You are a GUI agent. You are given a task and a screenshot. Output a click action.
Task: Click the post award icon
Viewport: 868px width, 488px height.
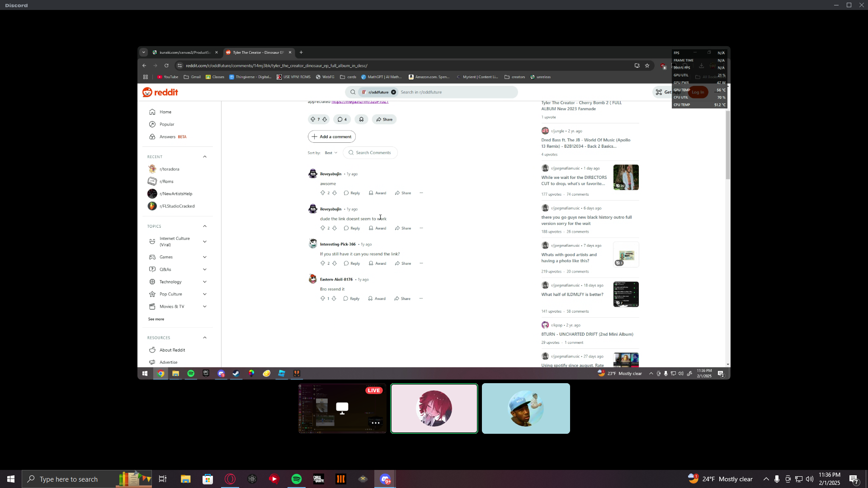click(x=361, y=119)
